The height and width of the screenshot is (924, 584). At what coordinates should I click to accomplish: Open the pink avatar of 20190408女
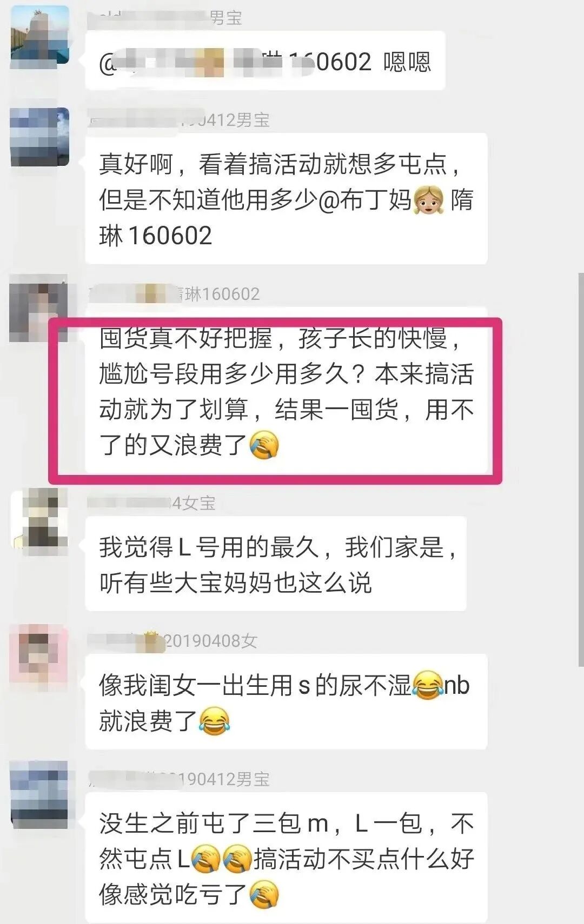(39, 657)
